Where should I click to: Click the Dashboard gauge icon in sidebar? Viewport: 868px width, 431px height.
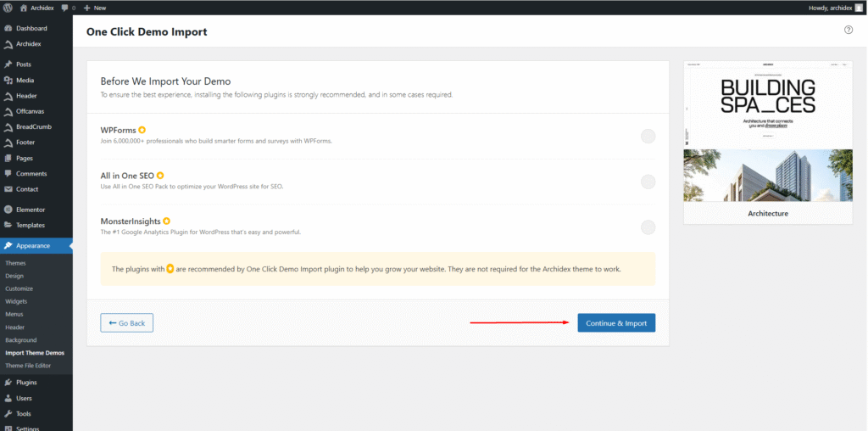[x=8, y=28]
